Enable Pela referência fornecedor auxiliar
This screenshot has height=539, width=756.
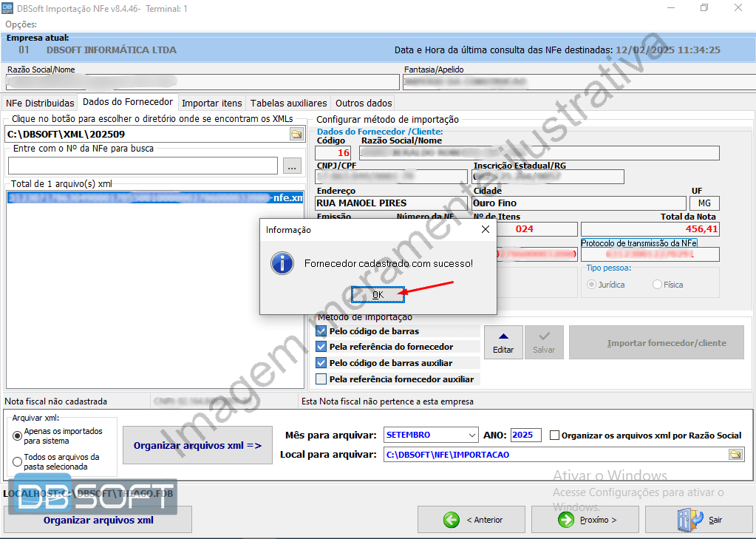(321, 379)
